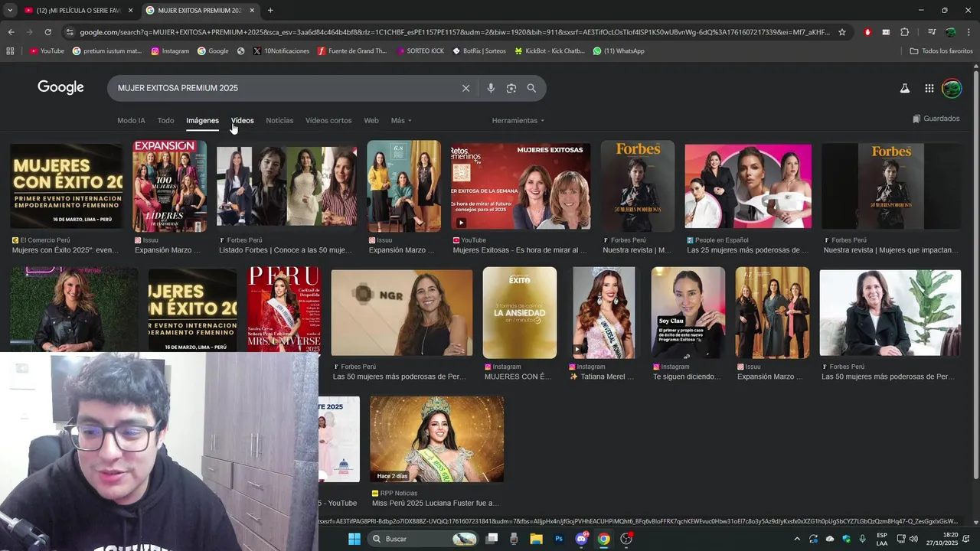Open the BotRix | Sorteos bookmark
The width and height of the screenshot is (980, 551).
479,51
